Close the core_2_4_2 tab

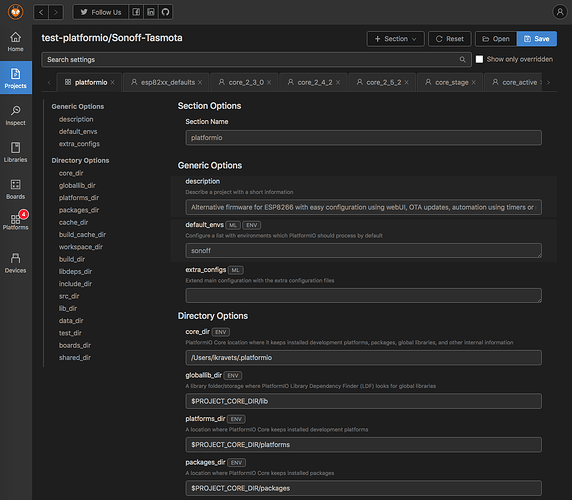click(x=338, y=82)
